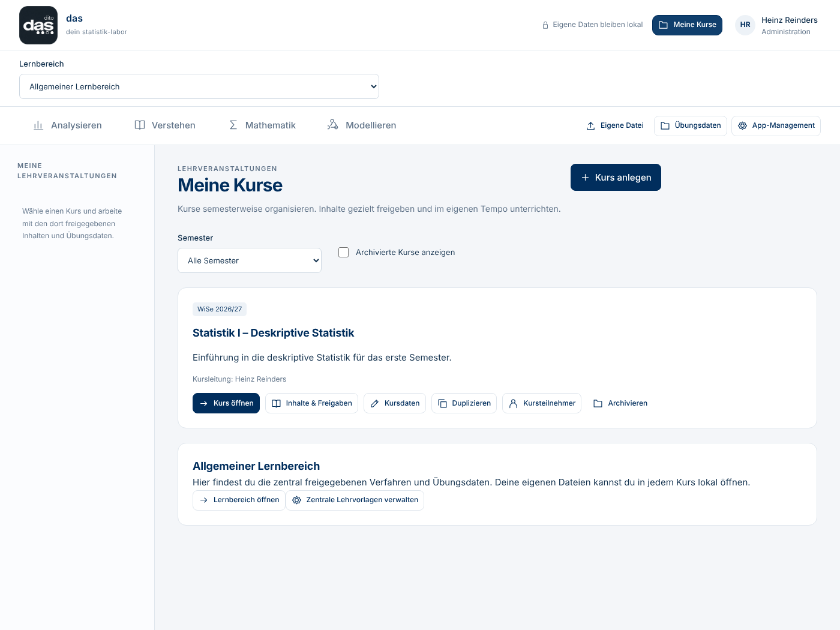This screenshot has width=840, height=630.
Task: Open the course via 'Kurs öffnen'
Action: tap(226, 403)
